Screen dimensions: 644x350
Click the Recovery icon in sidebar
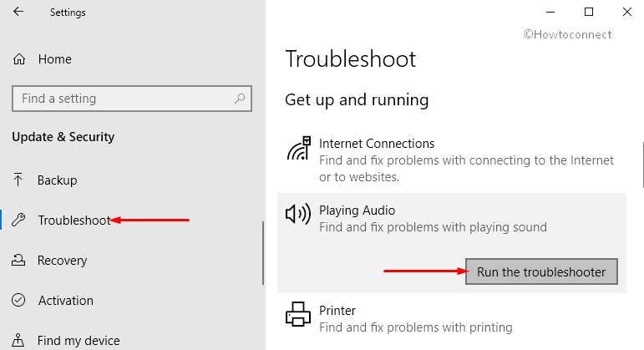tap(18, 260)
